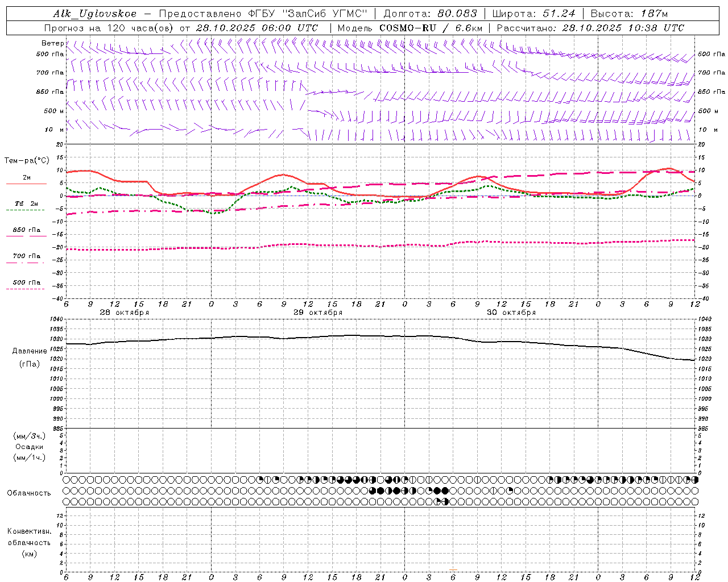Select the Прогноз на 120 часа(ов) text
This screenshot has width=728, height=582.
tap(110, 28)
